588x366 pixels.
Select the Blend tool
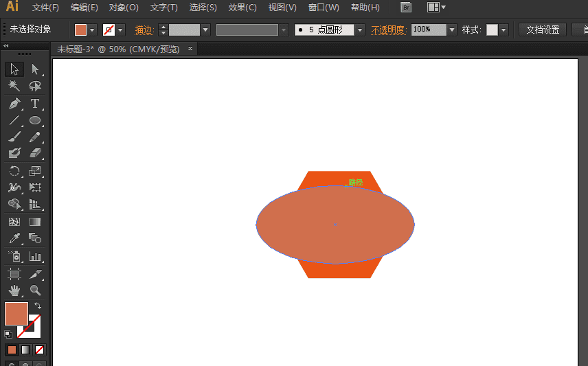pyautogui.click(x=35, y=238)
